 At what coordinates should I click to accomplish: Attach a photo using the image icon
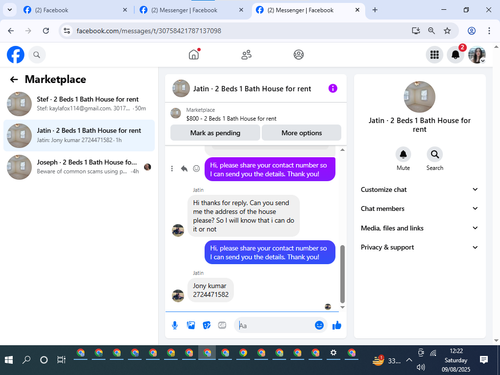[191, 325]
